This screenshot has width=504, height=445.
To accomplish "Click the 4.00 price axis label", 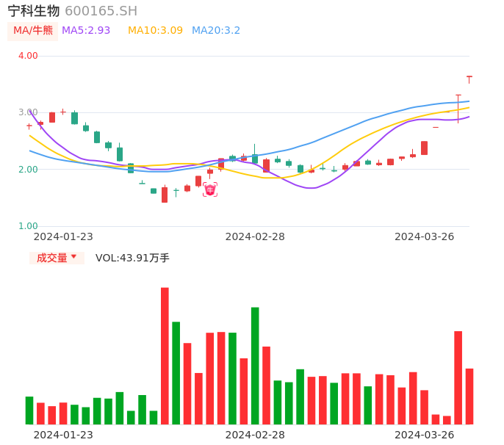I will [28, 56].
